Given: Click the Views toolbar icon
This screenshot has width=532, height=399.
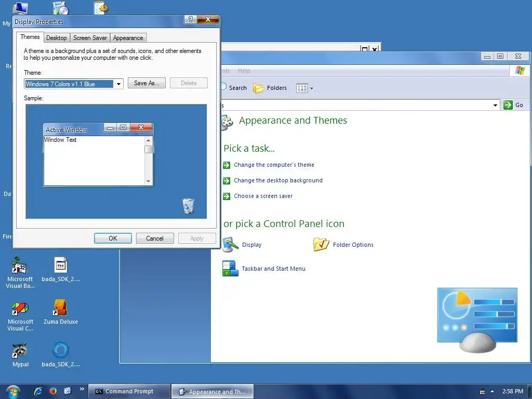Looking at the screenshot, I should click(302, 88).
